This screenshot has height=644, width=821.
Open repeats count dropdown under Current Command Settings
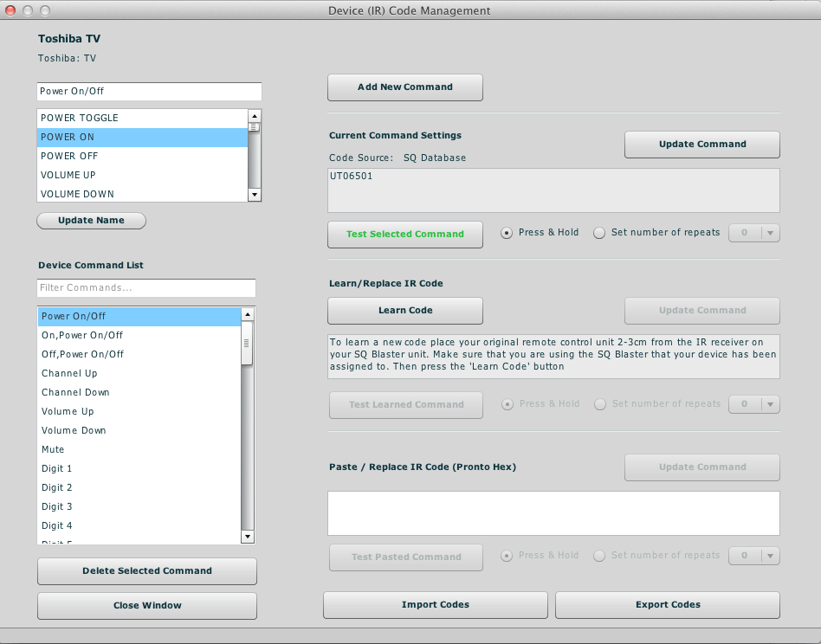coord(754,233)
